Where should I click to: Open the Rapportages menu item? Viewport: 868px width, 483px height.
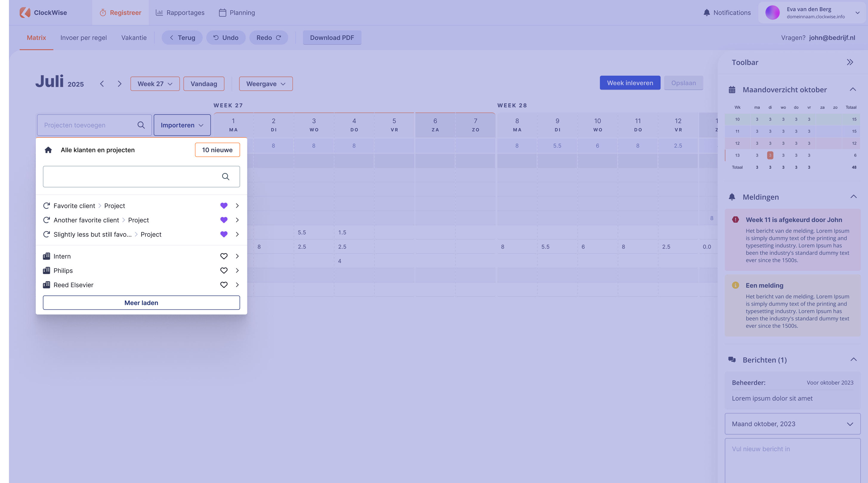tap(180, 13)
